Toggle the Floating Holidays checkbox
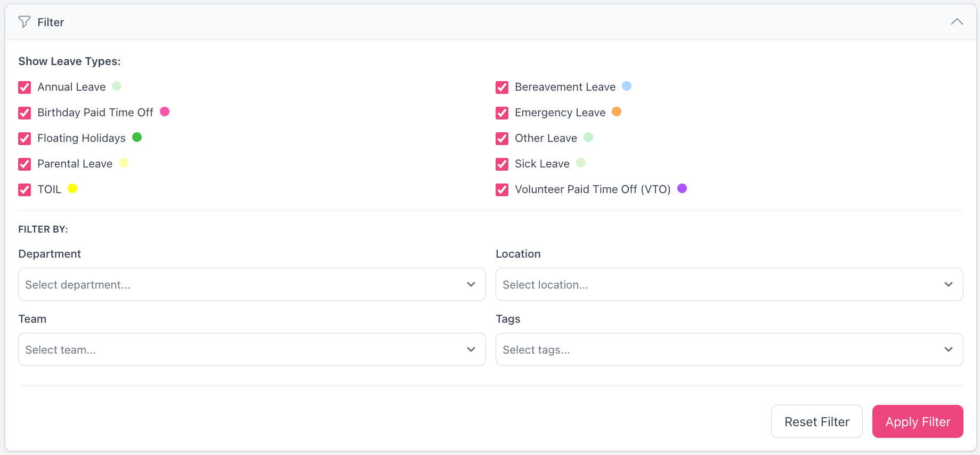This screenshot has width=980, height=455. tap(25, 138)
